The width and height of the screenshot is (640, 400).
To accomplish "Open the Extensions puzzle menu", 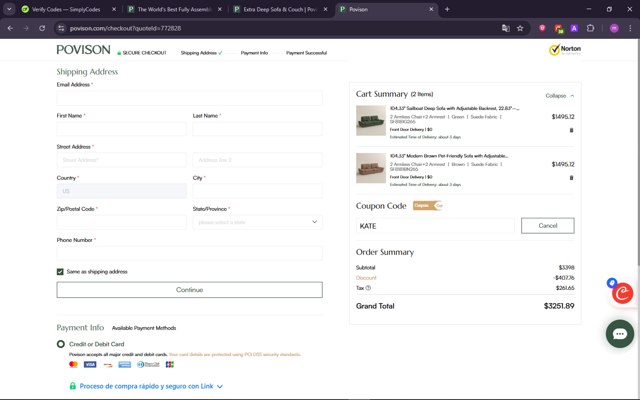I will tap(590, 28).
